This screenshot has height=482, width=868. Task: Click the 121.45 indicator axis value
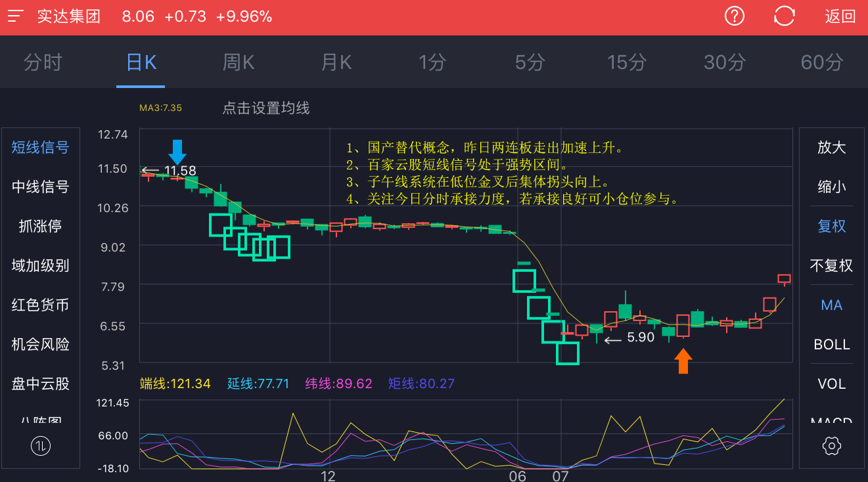coord(113,403)
